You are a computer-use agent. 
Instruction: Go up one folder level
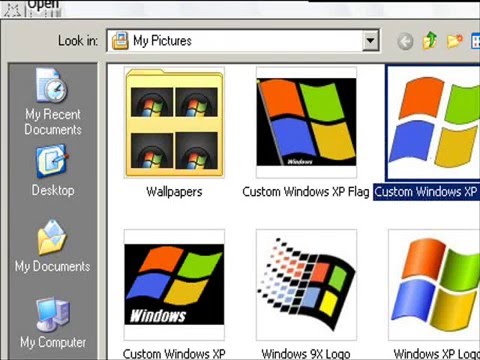click(430, 41)
